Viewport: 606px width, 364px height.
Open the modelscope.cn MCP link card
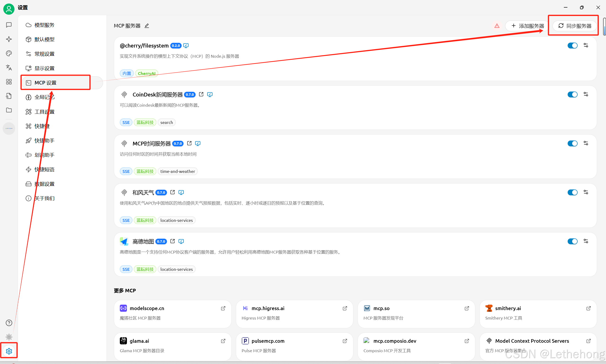pyautogui.click(x=173, y=314)
